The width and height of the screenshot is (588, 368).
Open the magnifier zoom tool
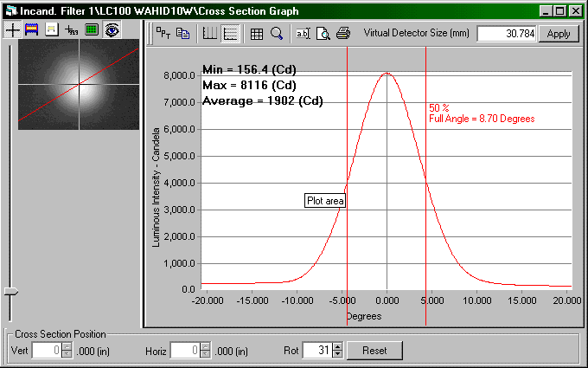pos(277,34)
